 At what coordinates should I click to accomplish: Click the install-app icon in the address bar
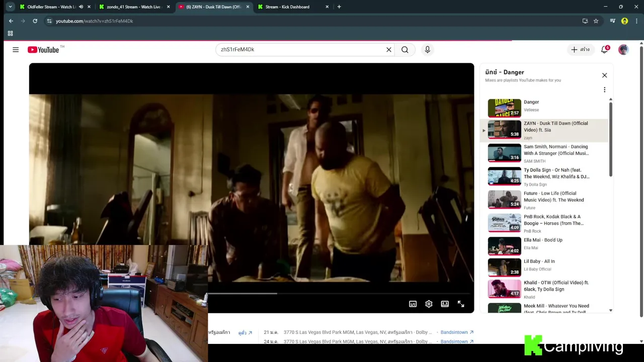[x=585, y=21]
